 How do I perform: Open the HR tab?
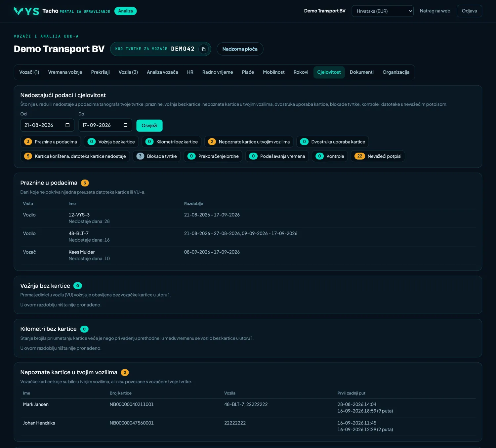(x=190, y=72)
